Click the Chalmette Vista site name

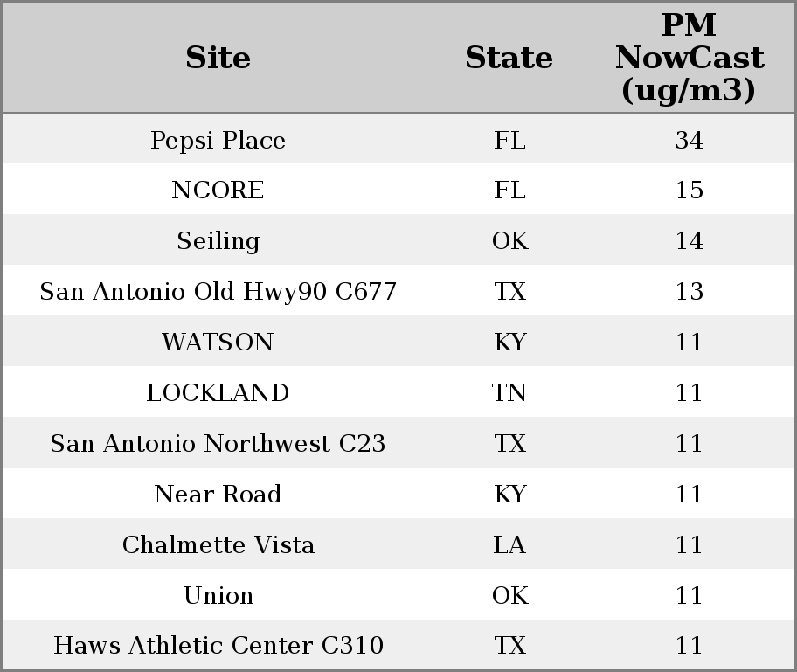point(218,545)
